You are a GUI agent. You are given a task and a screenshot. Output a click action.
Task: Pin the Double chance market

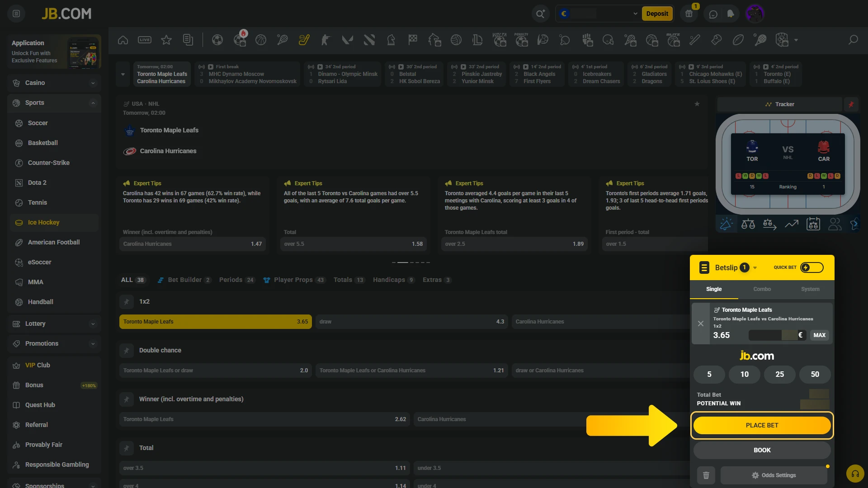127,350
